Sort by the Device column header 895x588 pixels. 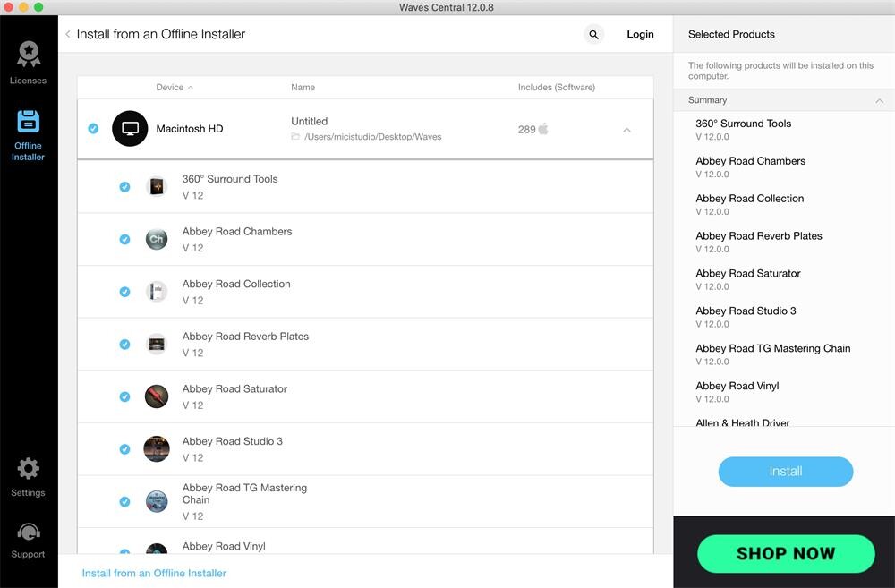(175, 88)
